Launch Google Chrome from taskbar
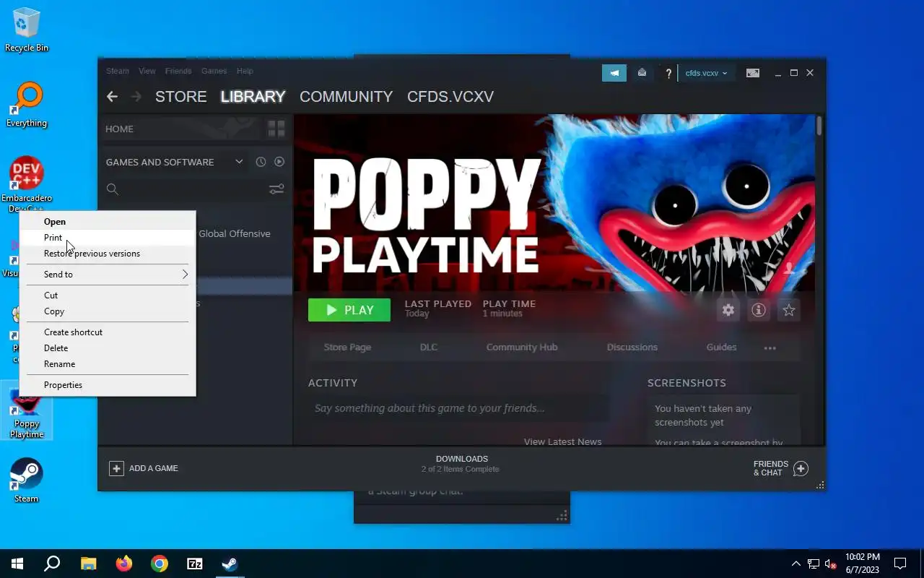Screen dimensions: 924x578 point(160,564)
